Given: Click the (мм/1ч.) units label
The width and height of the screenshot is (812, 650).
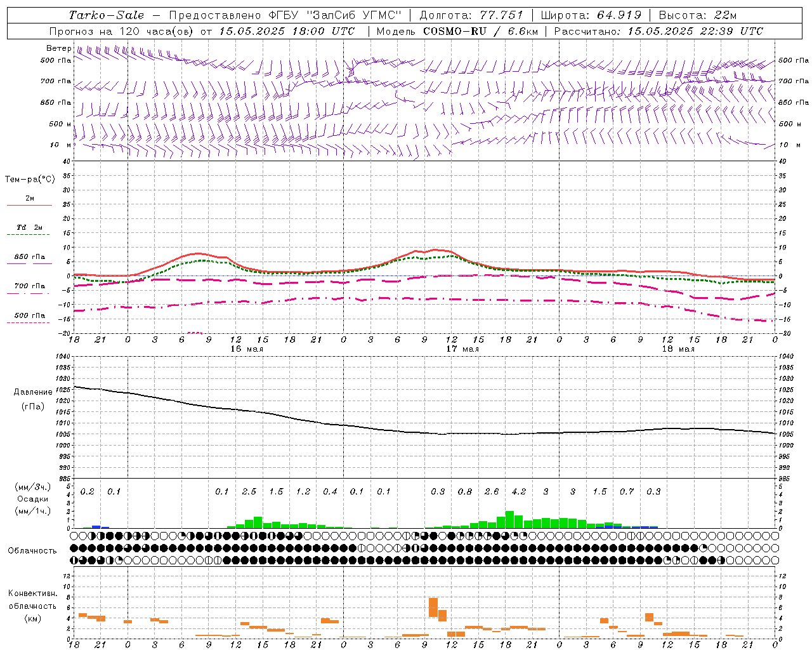Looking at the screenshot, I should [33, 511].
